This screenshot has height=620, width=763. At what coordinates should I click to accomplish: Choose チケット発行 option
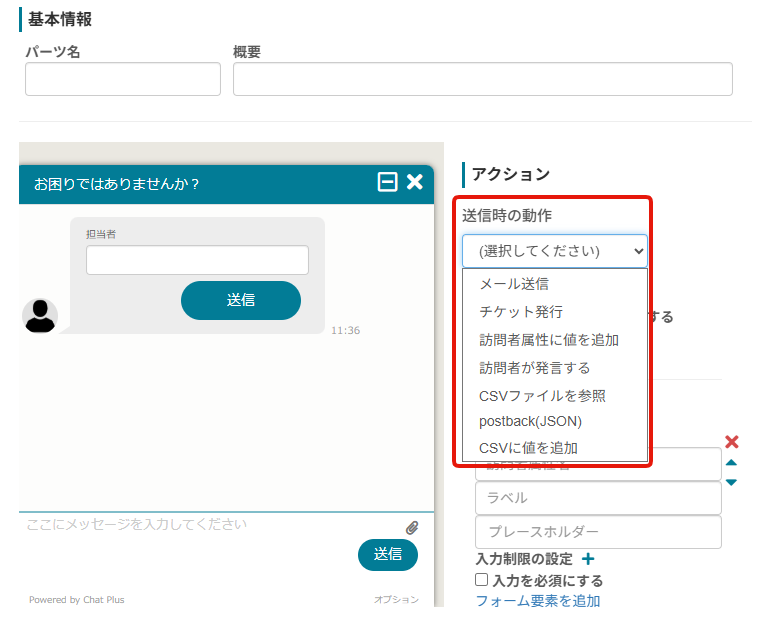(x=521, y=312)
